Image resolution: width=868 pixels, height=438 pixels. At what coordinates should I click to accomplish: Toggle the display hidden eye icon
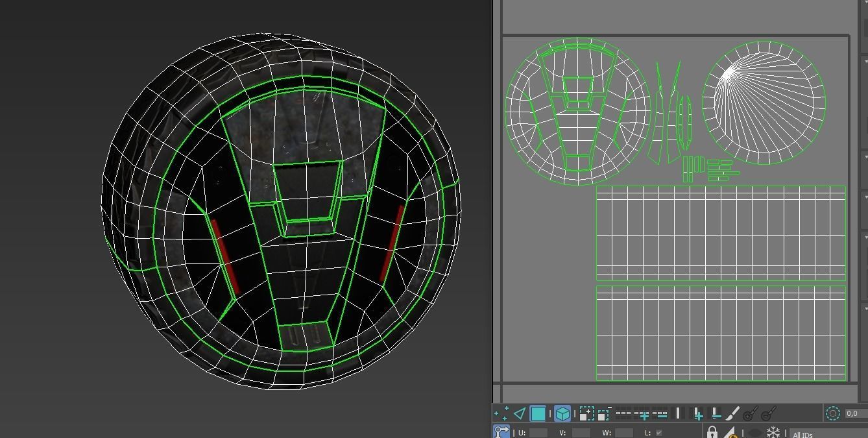tap(755, 433)
